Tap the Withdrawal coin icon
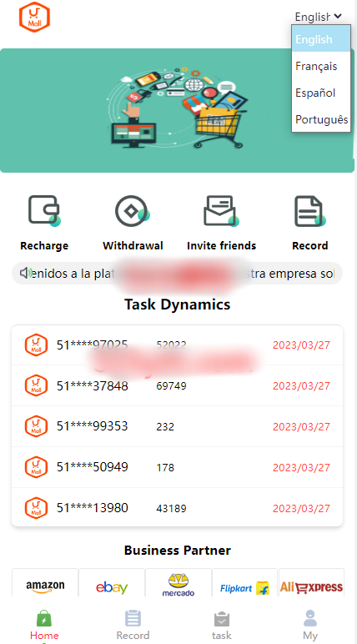357x644 pixels. [133, 211]
